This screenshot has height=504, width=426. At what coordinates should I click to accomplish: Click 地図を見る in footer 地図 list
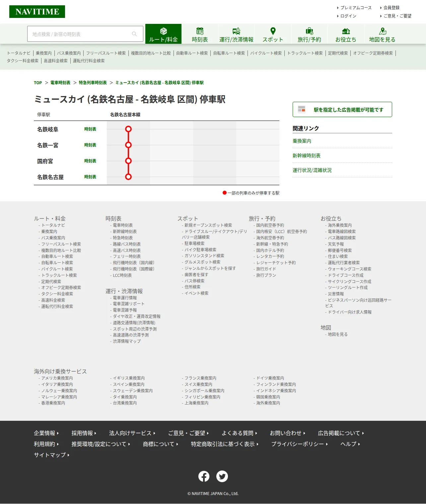point(338,334)
